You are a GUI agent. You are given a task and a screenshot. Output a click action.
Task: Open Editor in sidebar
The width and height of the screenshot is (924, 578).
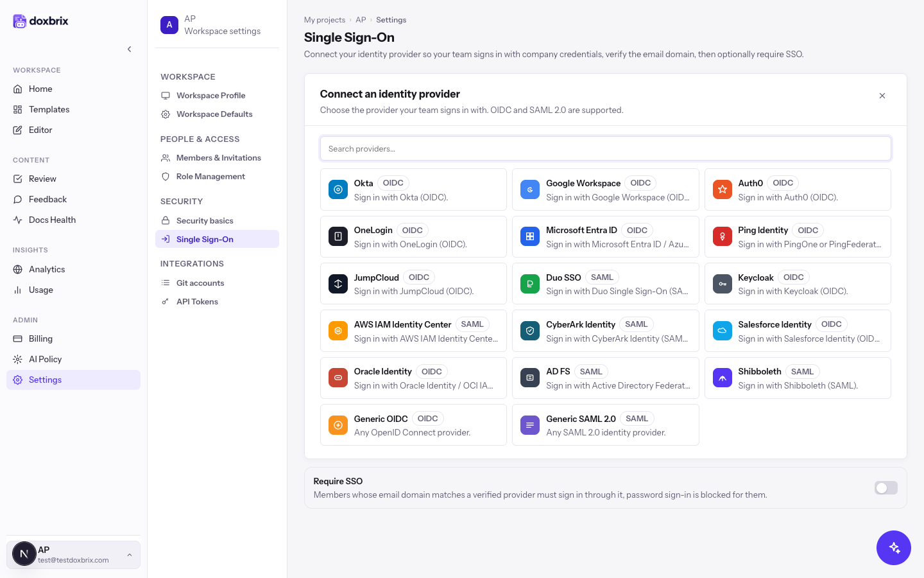point(73,130)
